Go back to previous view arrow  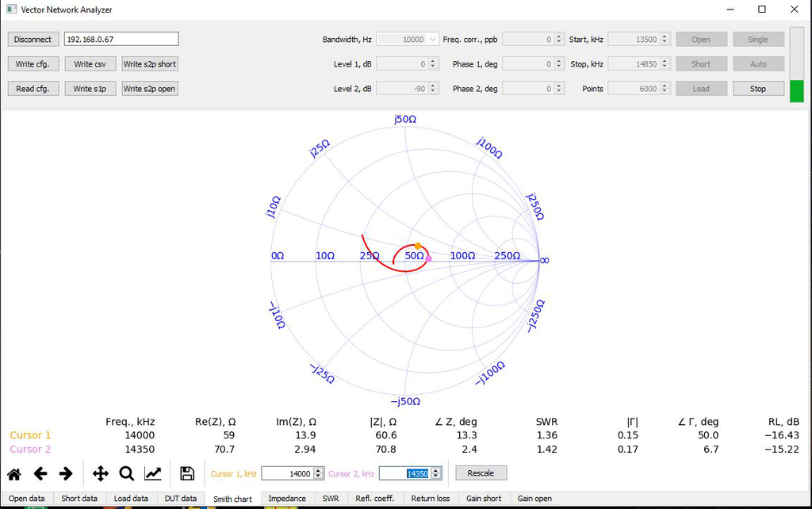point(40,474)
